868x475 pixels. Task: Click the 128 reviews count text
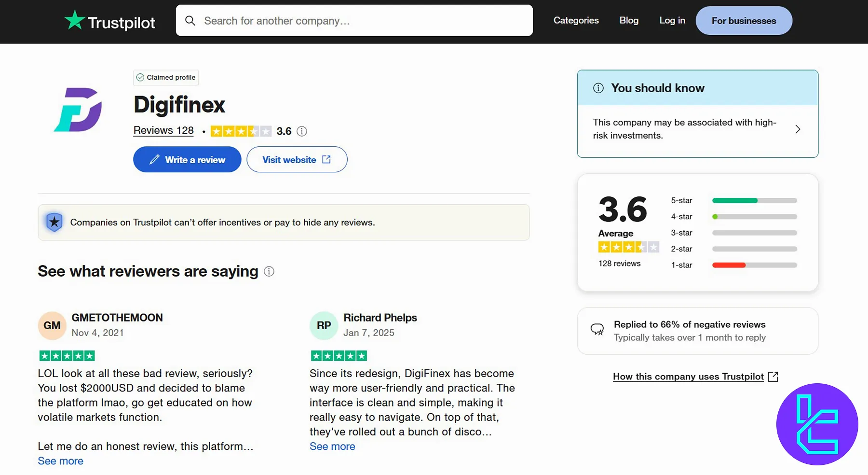619,264
